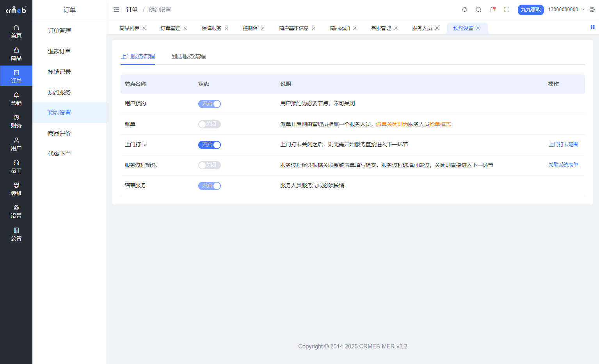The image size is (599, 364).
Task: Open 退款订单 in the submenu
Action: (69, 51)
